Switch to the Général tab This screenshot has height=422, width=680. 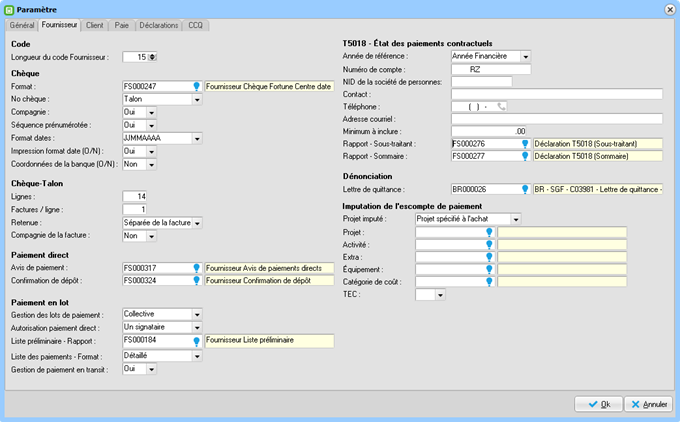(22, 25)
